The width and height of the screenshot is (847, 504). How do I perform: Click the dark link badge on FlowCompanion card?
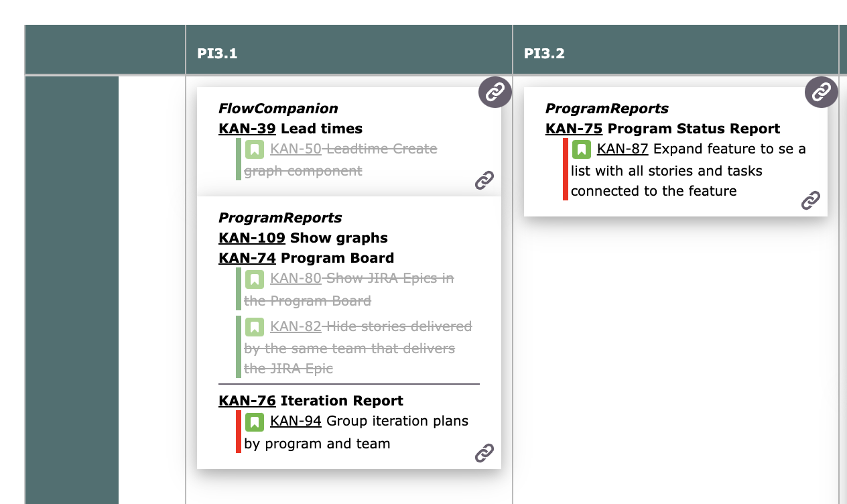(x=495, y=91)
